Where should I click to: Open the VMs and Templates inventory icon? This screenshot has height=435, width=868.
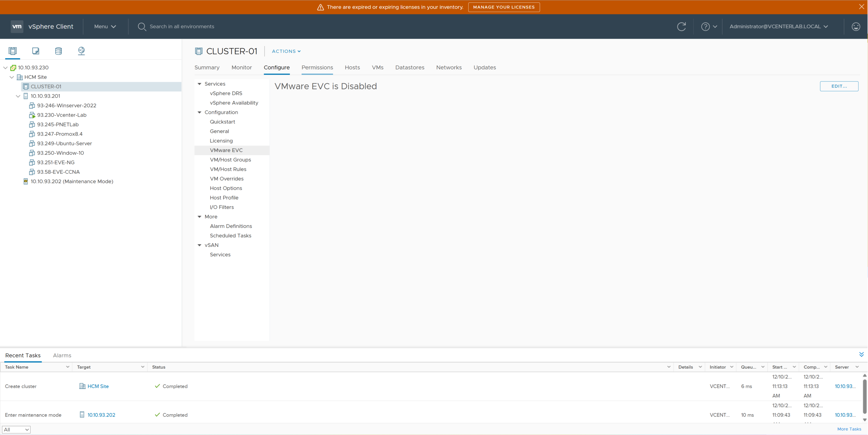(36, 51)
